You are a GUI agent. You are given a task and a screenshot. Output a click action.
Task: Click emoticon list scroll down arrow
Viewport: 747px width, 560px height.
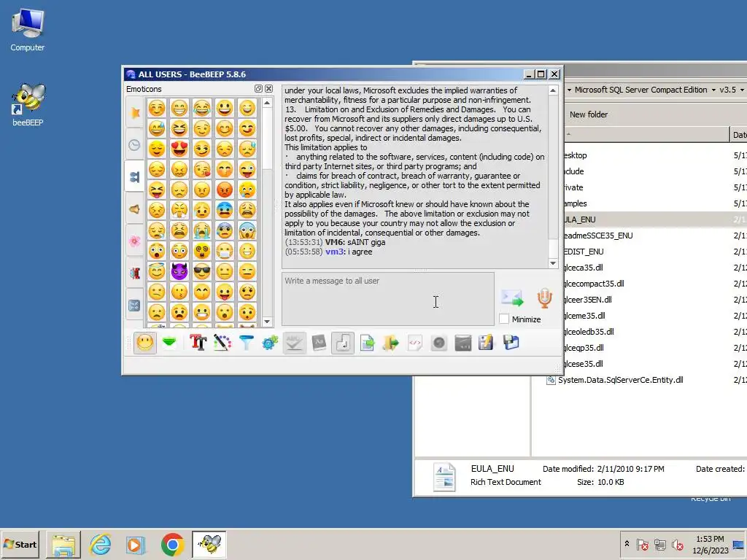(x=267, y=322)
